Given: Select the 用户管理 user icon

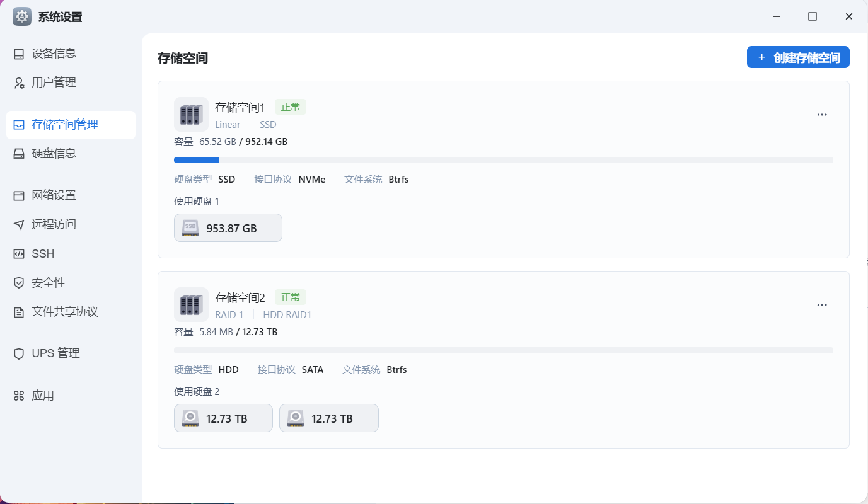Looking at the screenshot, I should click(x=19, y=83).
